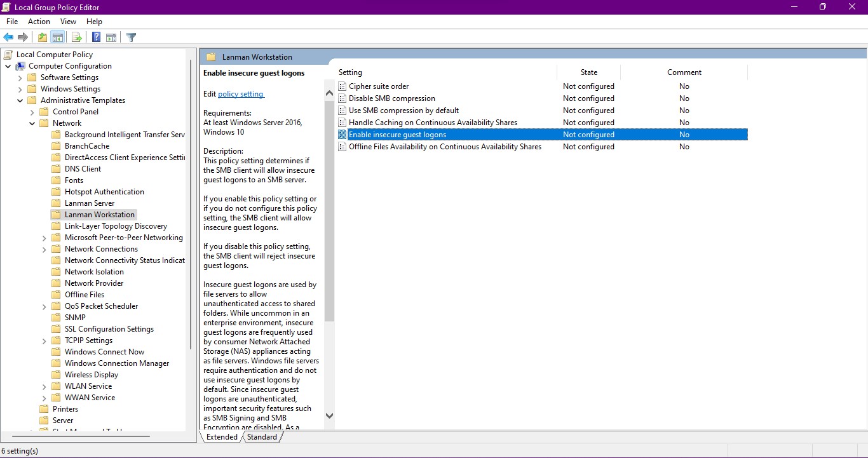This screenshot has height=458, width=868.
Task: Select the Cipher suite order setting
Action: coord(379,86)
